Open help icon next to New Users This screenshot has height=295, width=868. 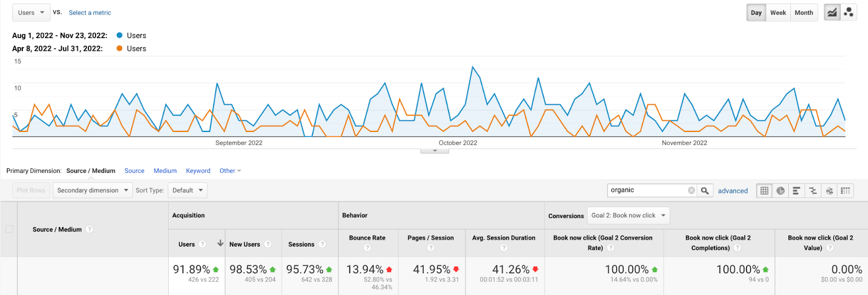pyautogui.click(x=268, y=244)
